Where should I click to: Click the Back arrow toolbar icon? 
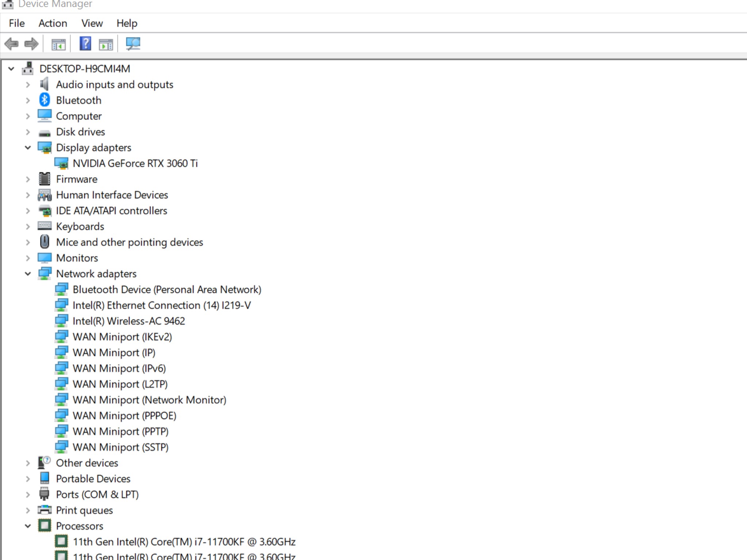pos(11,44)
